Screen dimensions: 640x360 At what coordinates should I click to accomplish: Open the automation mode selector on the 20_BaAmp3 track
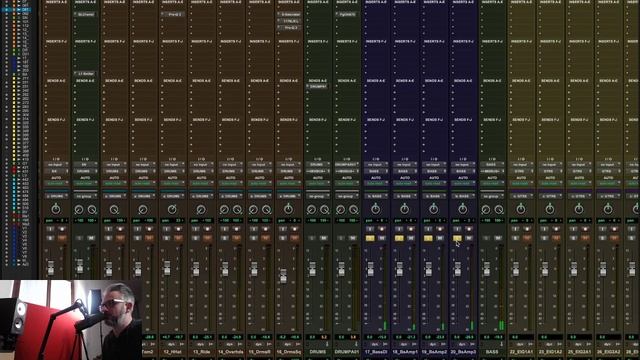462,184
